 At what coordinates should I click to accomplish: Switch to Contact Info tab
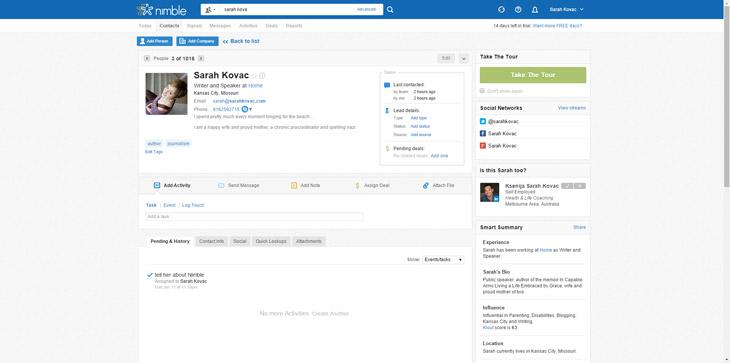(211, 242)
